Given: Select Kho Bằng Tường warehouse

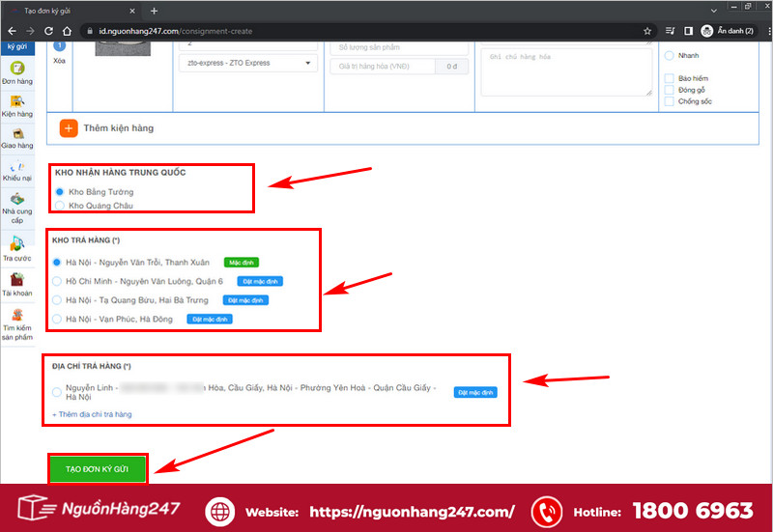Looking at the screenshot, I should tap(60, 191).
